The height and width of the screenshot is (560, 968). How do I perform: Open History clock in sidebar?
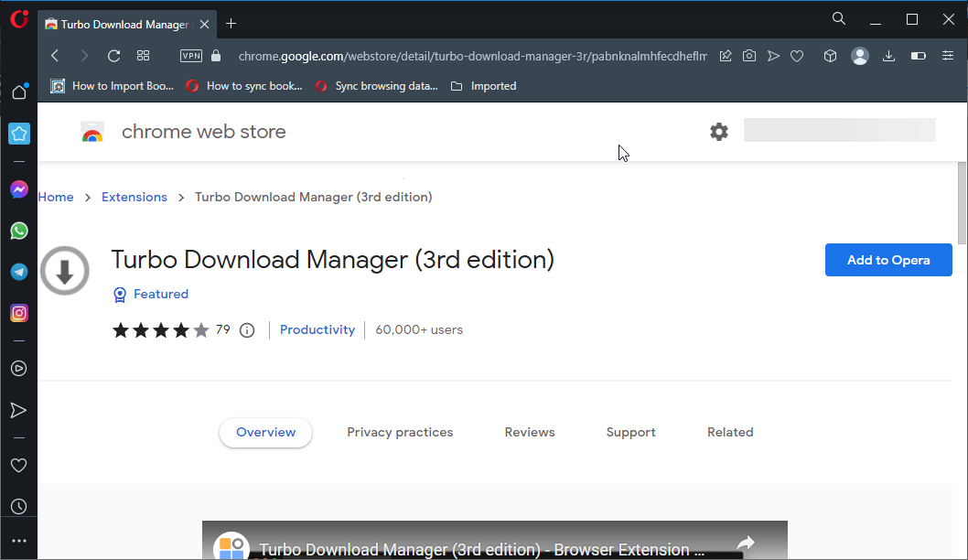pos(19,506)
